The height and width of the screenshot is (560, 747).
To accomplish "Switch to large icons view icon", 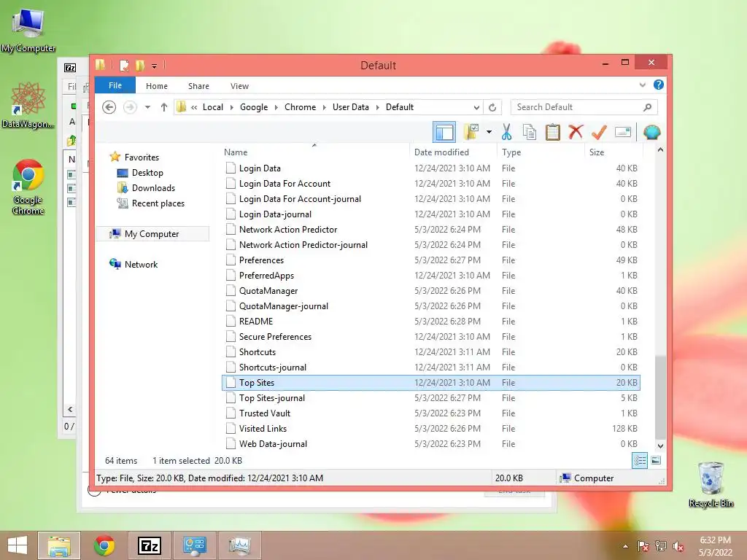I will point(656,461).
